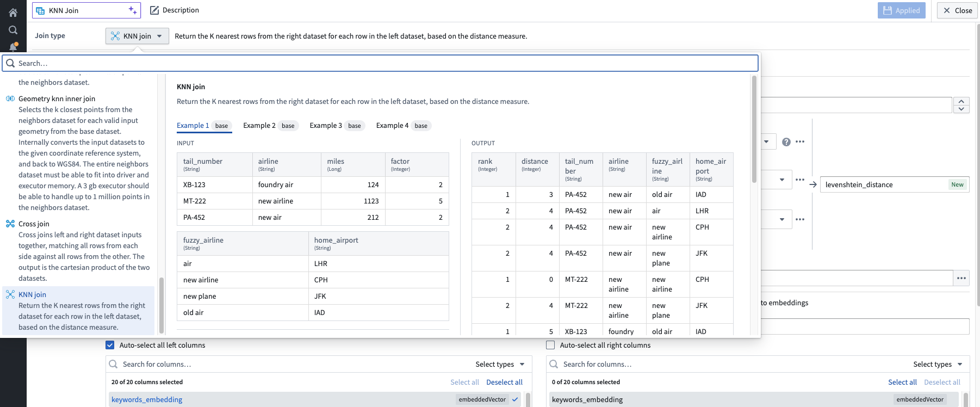Image resolution: width=980 pixels, height=407 pixels.
Task: Choose the KNN join list entry
Action: [x=78, y=311]
